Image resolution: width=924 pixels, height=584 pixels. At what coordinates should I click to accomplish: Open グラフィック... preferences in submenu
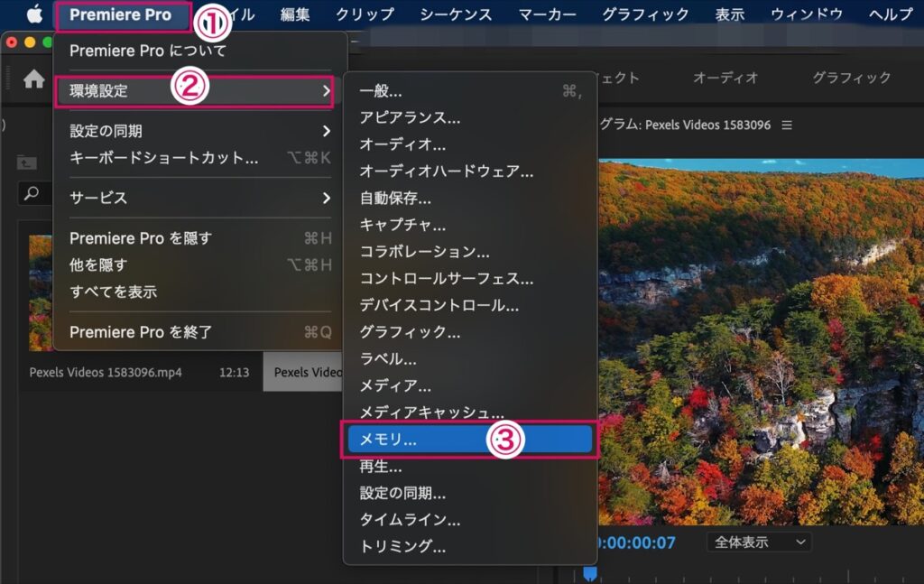coord(470,332)
